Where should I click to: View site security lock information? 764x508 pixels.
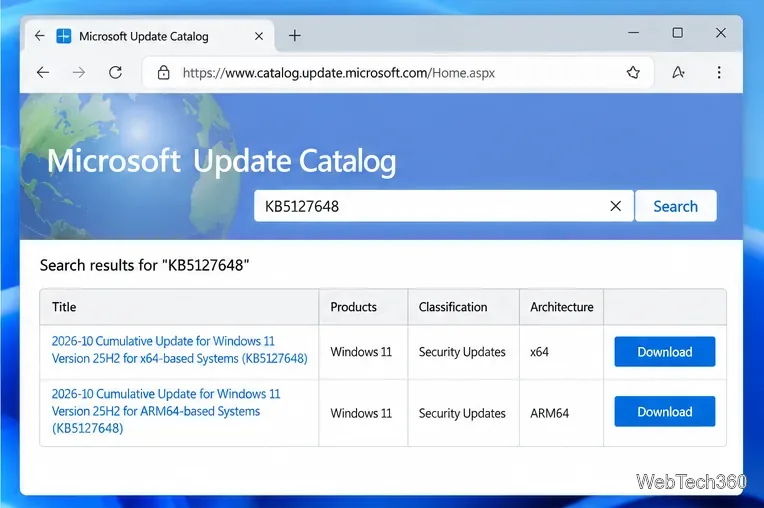163,73
